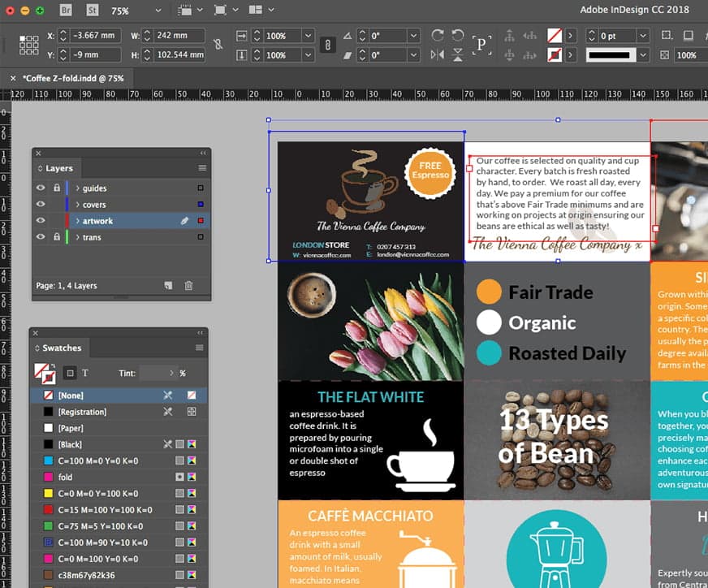Screen dimensions: 708x588
Task: Set formatting to affect text in Swatches
Action: pyautogui.click(x=85, y=373)
